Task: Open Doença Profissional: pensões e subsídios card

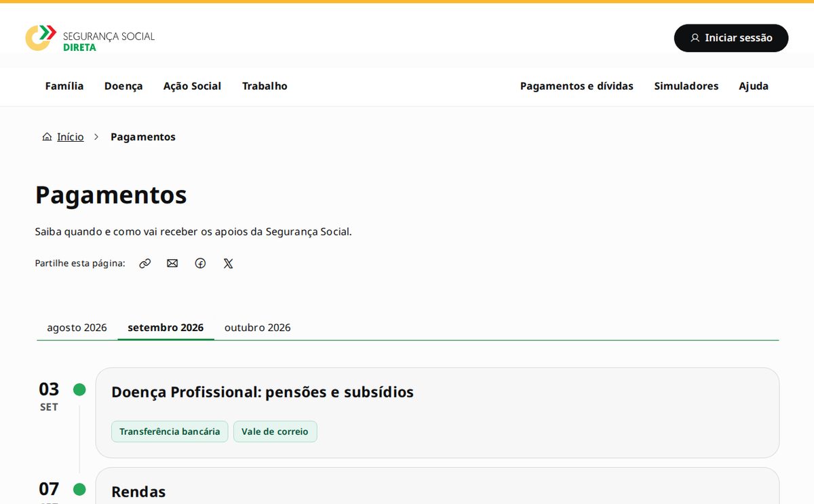Action: 437,412
